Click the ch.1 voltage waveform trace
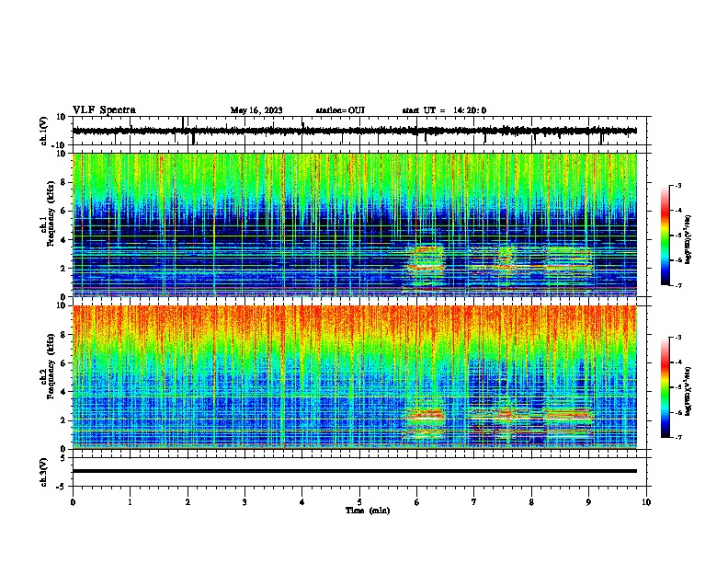Image resolution: width=728 pixels, height=563 pixels. point(354,131)
